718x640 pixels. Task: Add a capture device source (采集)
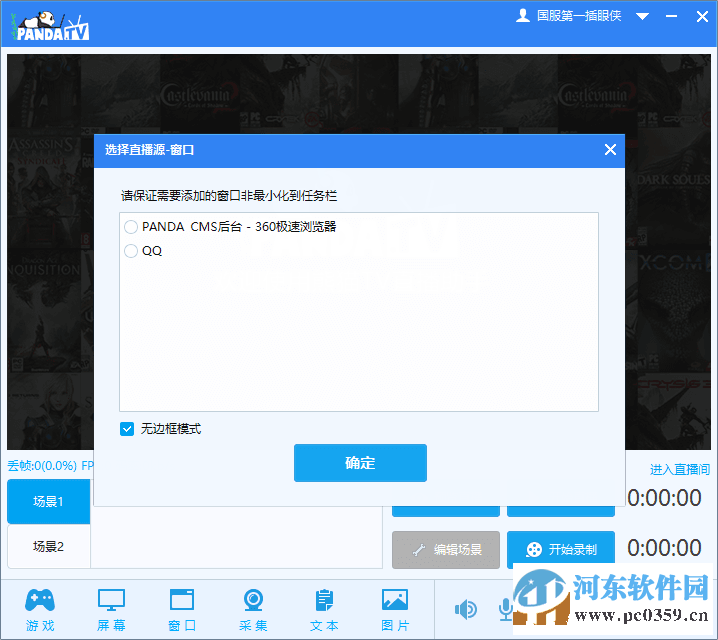pos(253,610)
